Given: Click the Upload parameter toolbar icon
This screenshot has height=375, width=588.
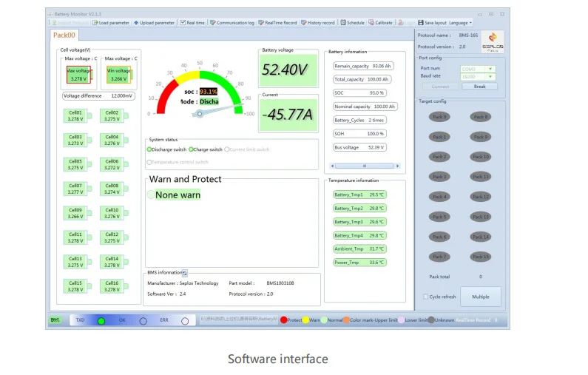Looking at the screenshot, I should (137, 23).
